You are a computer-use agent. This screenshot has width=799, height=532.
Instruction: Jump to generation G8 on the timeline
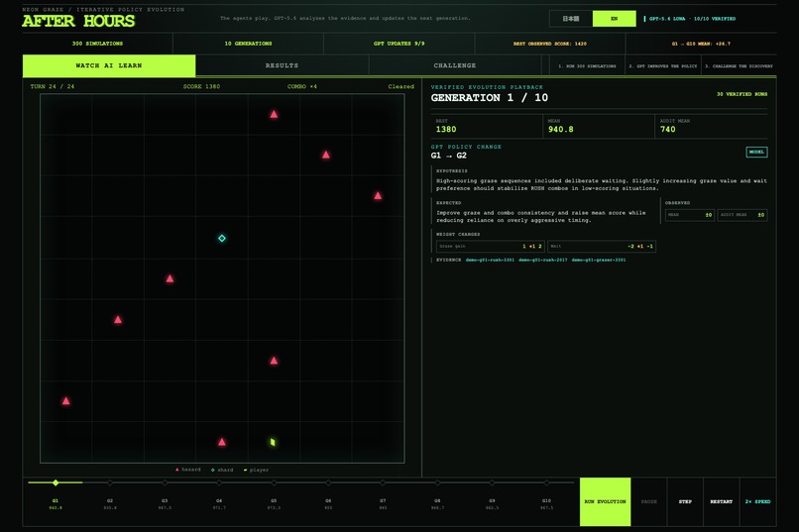(437, 494)
